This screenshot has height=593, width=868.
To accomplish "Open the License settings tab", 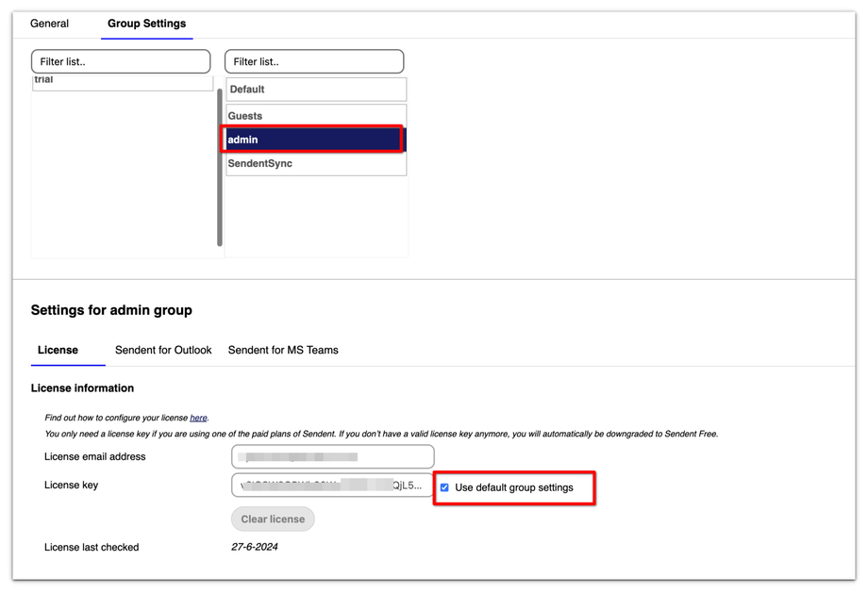I will coord(58,350).
